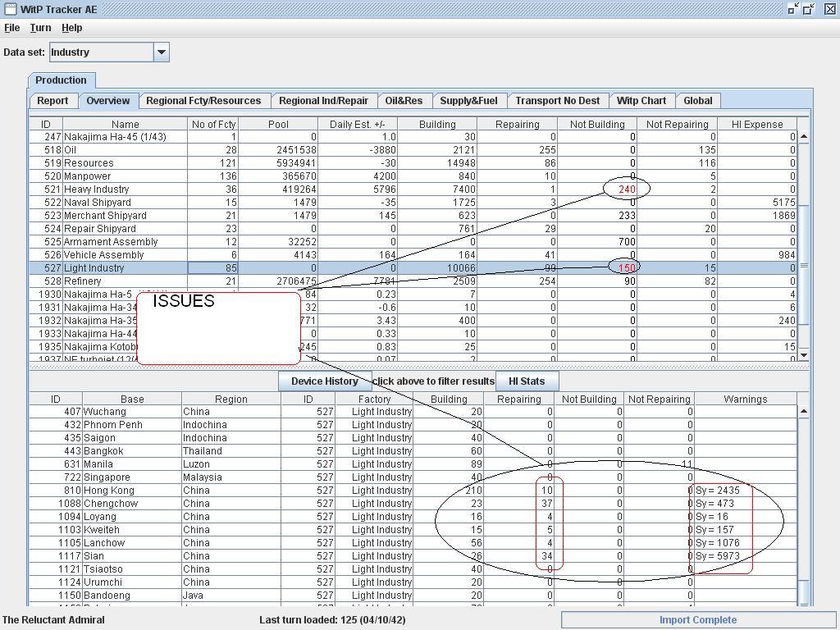Click the Hong Kong base row

[x=413, y=491]
